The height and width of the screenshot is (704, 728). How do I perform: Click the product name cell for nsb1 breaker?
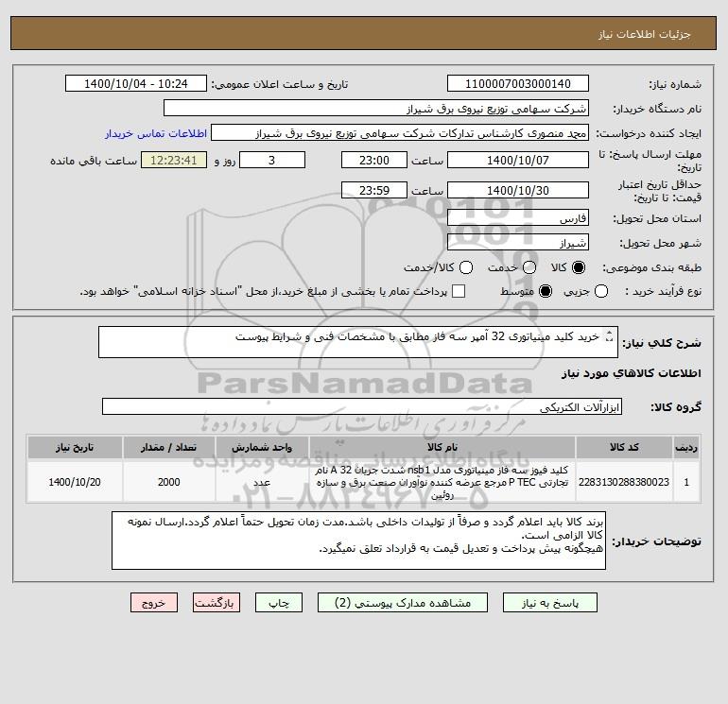click(x=442, y=482)
